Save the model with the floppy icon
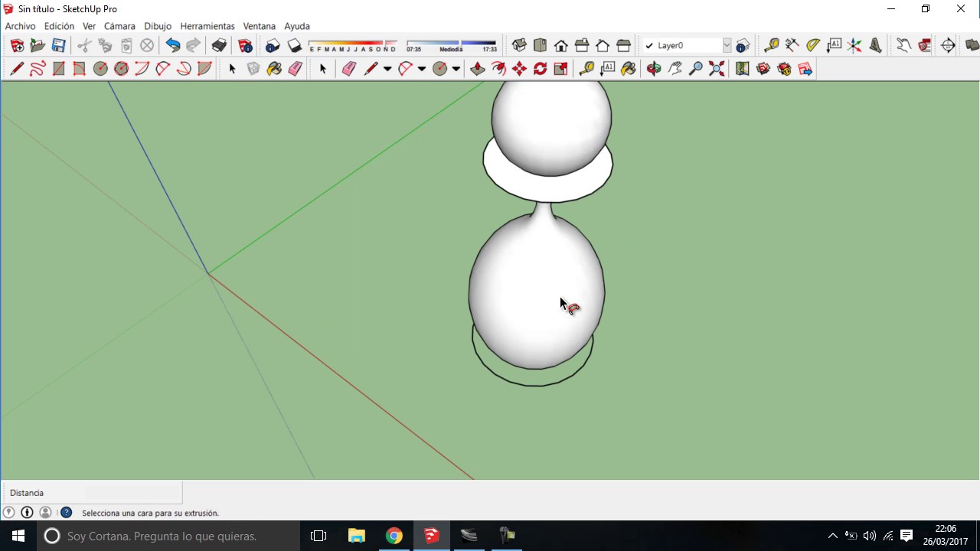The width and height of the screenshot is (980, 551). pyautogui.click(x=58, y=45)
